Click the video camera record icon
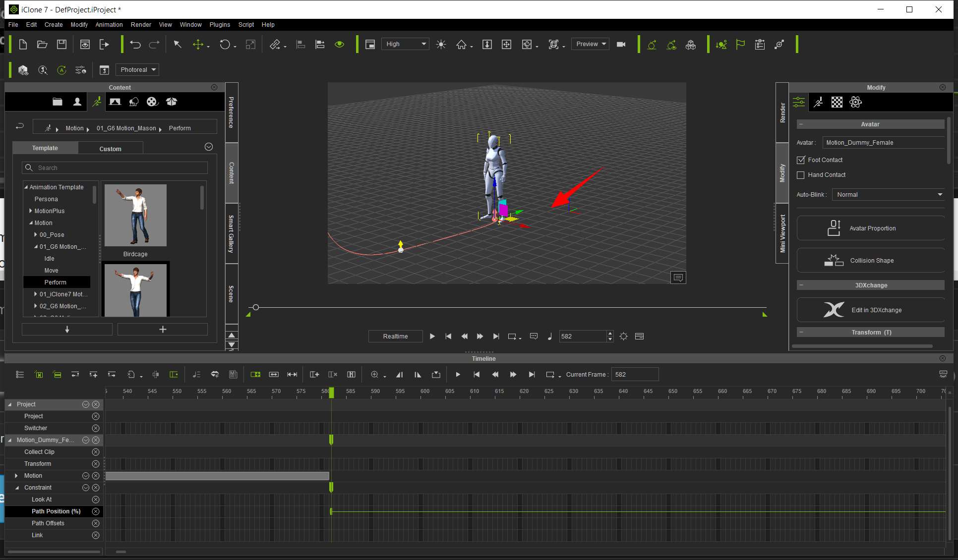958x560 pixels. pyautogui.click(x=621, y=45)
